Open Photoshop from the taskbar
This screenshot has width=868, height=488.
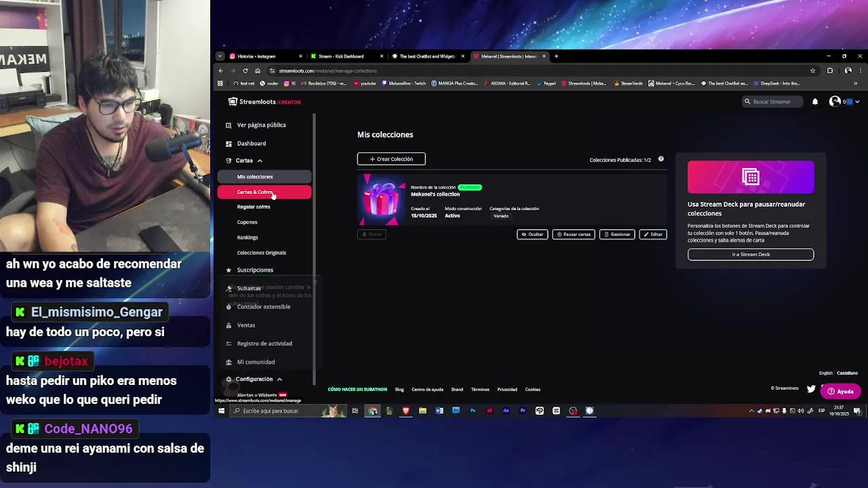[x=473, y=411]
